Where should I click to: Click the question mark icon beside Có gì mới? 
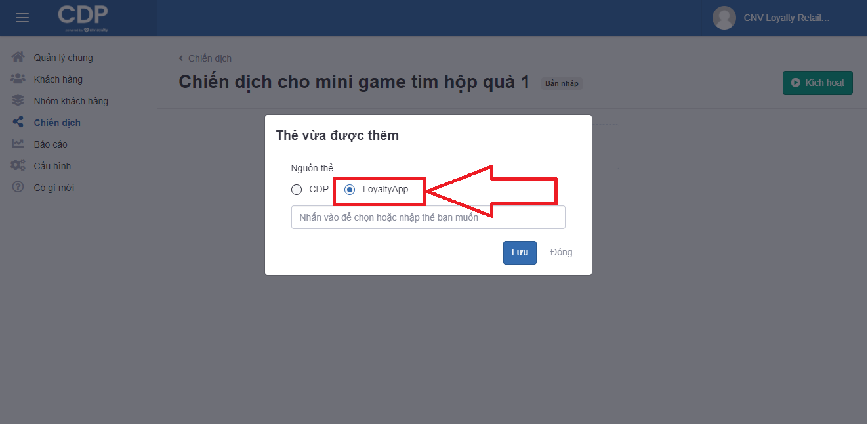point(18,187)
